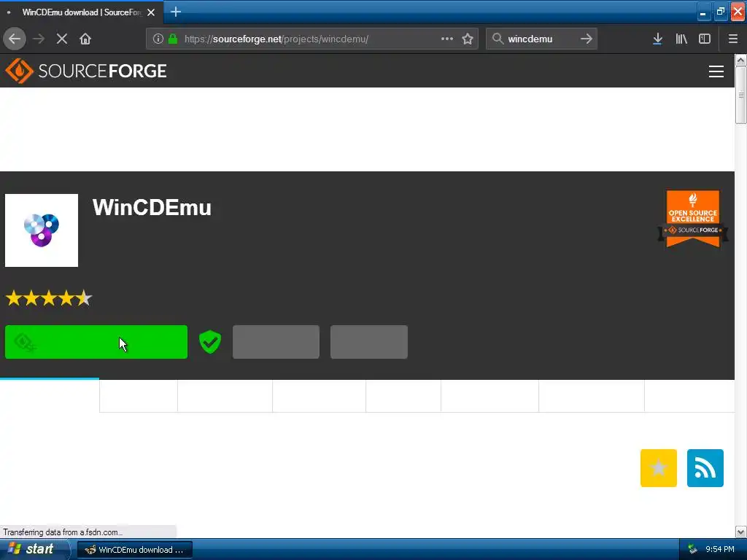Open the browser home page icon
The image size is (747, 560).
click(85, 39)
